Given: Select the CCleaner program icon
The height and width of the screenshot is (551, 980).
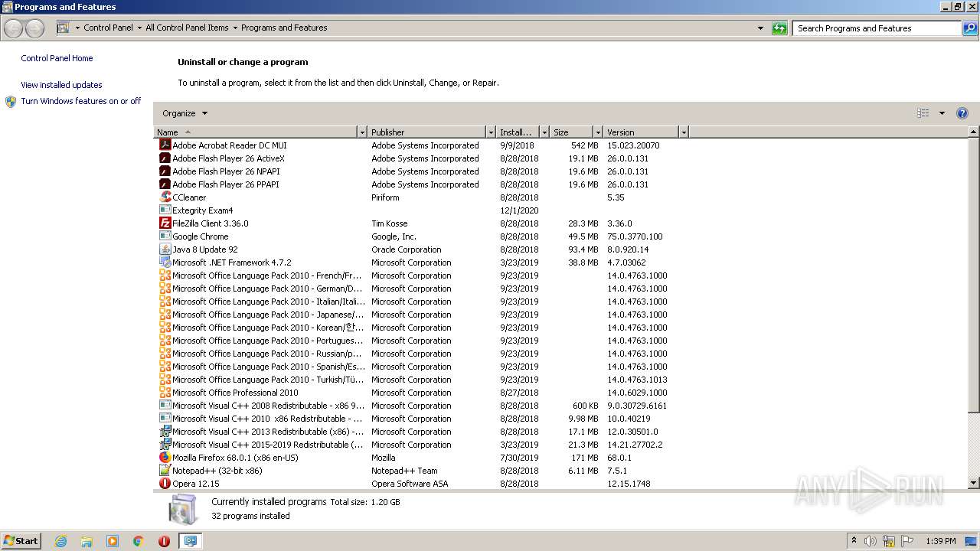Looking at the screenshot, I should coord(165,197).
